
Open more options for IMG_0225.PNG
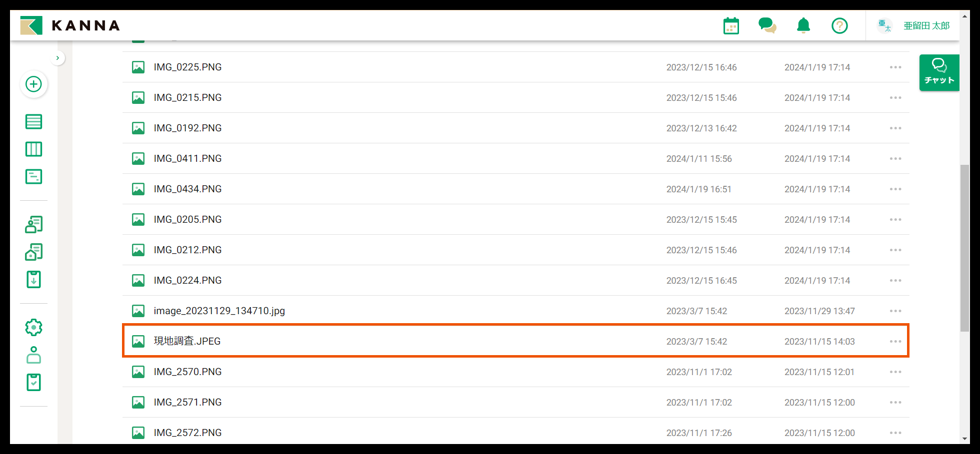895,67
